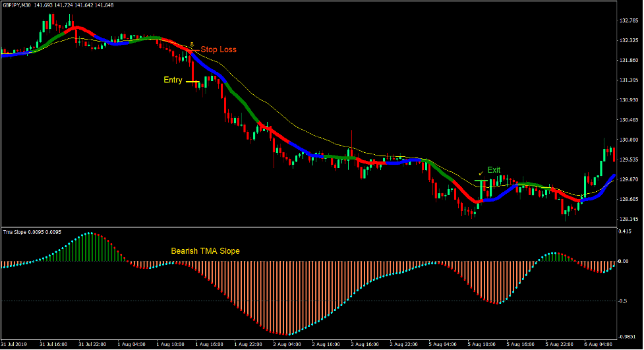
Task: Click the 2 Aug 16:00 time label
Action: [365, 344]
